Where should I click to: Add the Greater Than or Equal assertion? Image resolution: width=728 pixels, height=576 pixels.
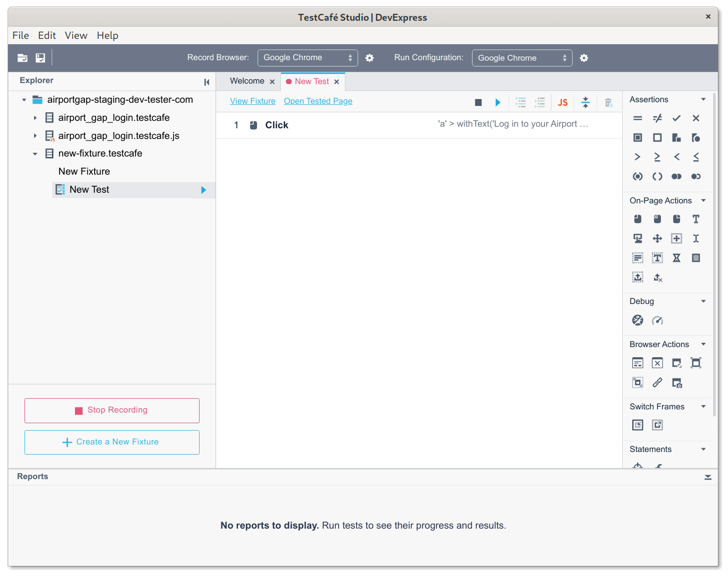pyautogui.click(x=657, y=157)
